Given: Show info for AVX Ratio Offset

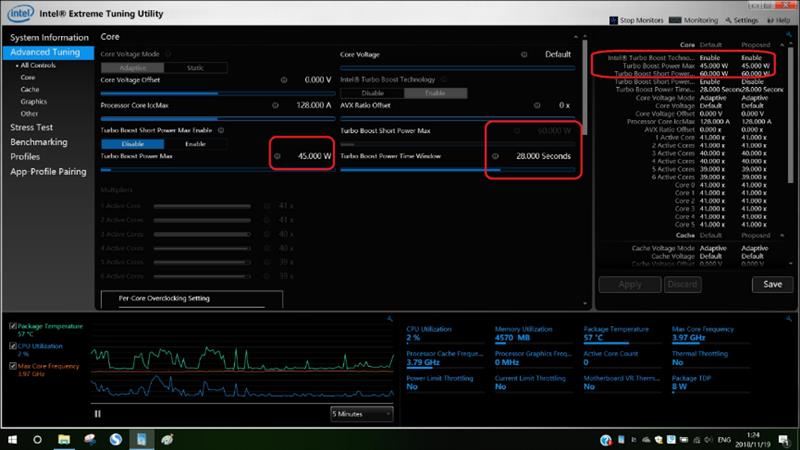Looking at the screenshot, I should click(x=537, y=106).
